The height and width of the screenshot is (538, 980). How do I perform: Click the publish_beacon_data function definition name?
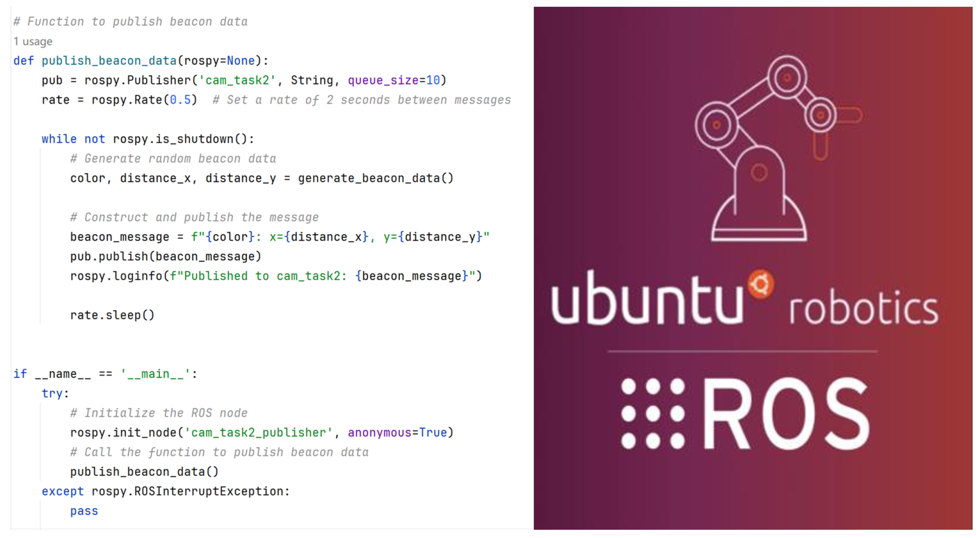click(x=109, y=61)
